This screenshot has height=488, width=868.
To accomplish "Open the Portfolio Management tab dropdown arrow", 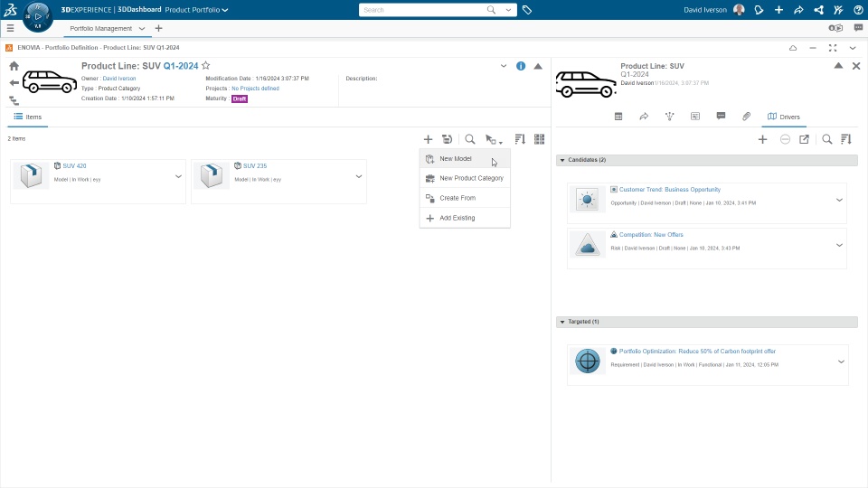I will pos(142,28).
